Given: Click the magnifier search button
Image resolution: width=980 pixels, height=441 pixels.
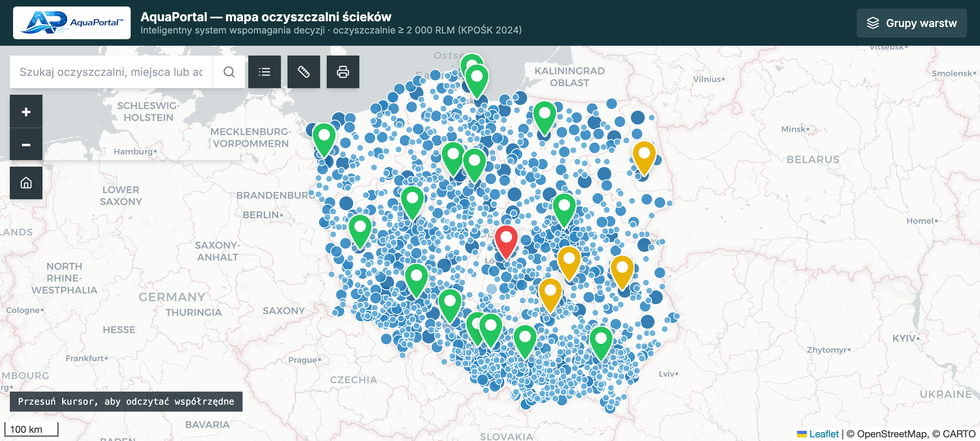Looking at the screenshot, I should 229,72.
